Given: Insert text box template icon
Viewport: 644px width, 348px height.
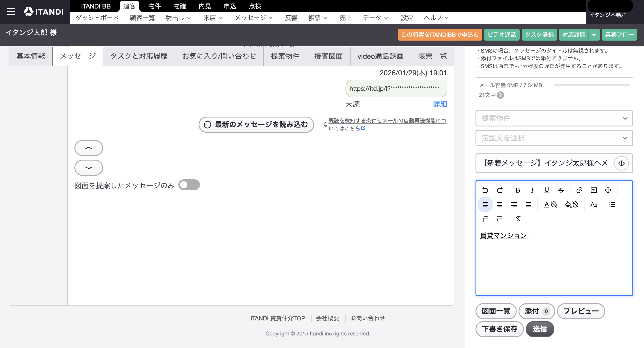Looking at the screenshot, I should 594,190.
